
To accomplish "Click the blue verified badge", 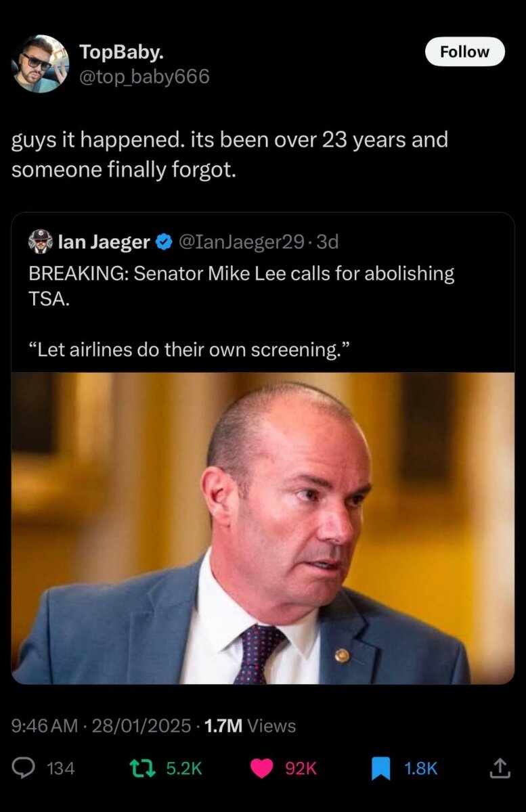I will coord(163,242).
